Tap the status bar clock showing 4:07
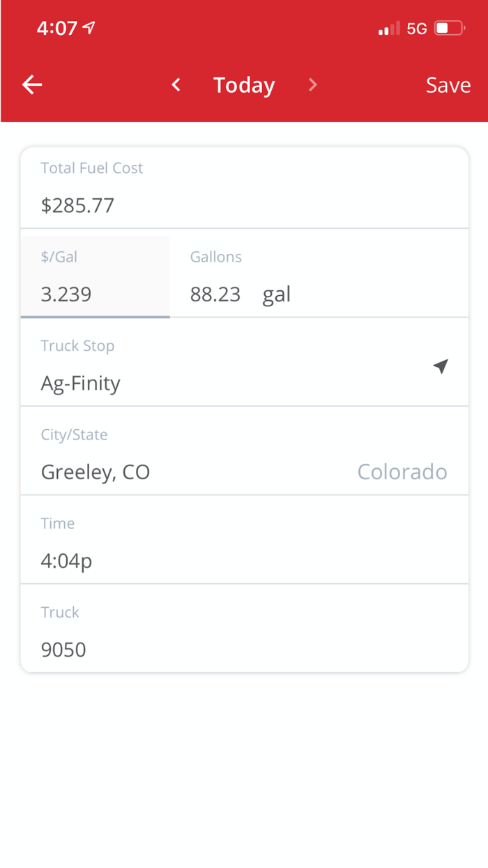The width and height of the screenshot is (488, 868). 58,28
